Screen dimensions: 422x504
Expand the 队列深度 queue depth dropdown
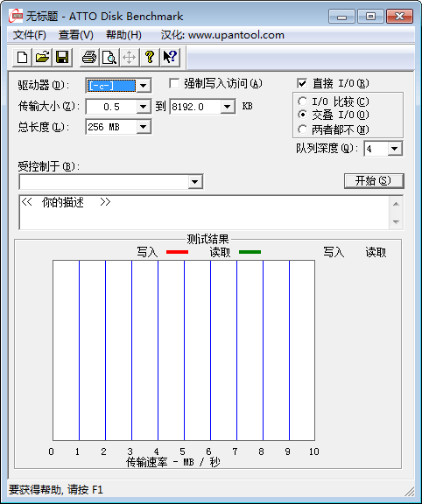(x=395, y=149)
